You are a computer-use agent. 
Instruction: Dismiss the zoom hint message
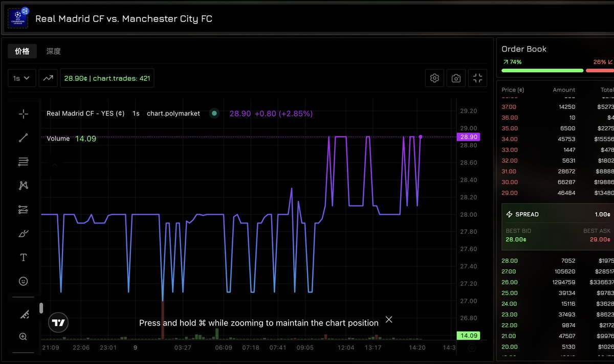coord(389,320)
